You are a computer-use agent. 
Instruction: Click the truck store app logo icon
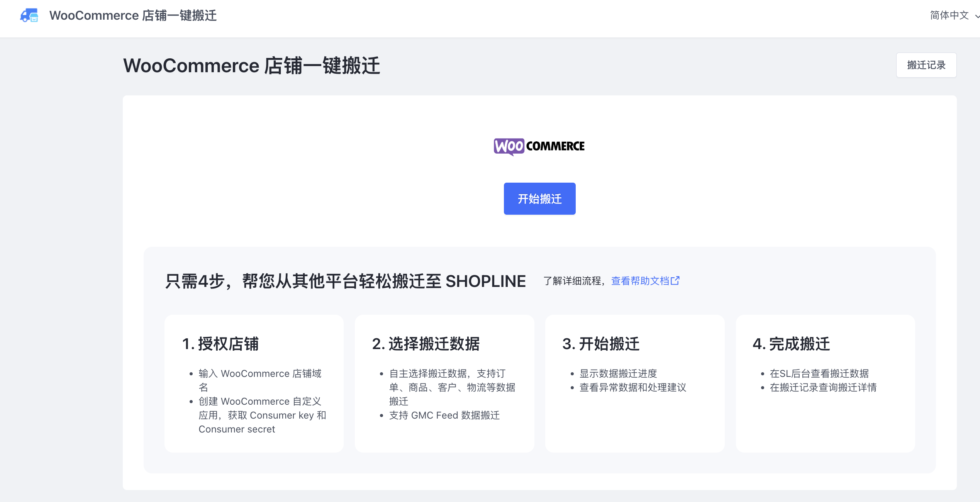pyautogui.click(x=29, y=15)
